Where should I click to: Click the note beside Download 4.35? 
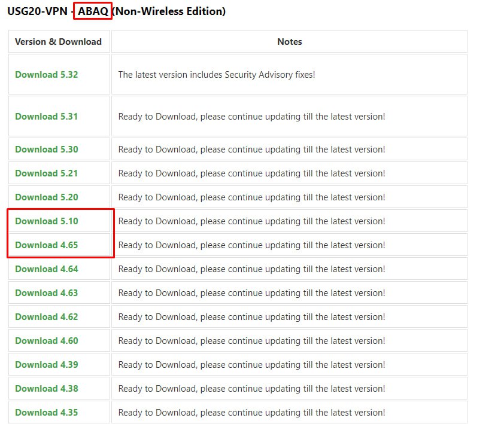tap(251, 413)
